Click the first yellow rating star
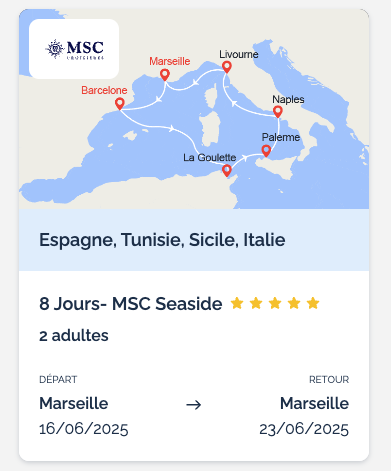Screen dimensions: 391x471 [x=237, y=303]
